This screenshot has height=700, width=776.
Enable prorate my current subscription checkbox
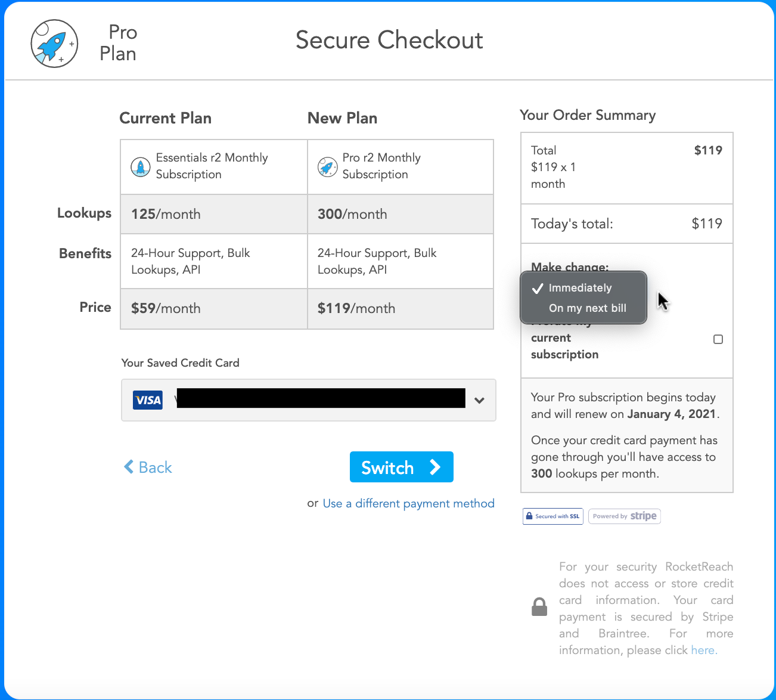click(718, 339)
